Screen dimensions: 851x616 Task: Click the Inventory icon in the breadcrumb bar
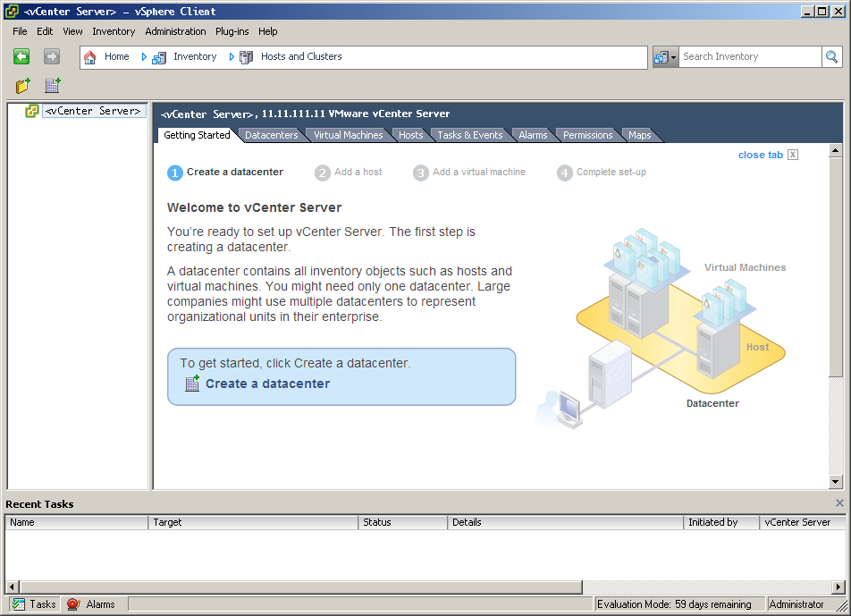[158, 56]
